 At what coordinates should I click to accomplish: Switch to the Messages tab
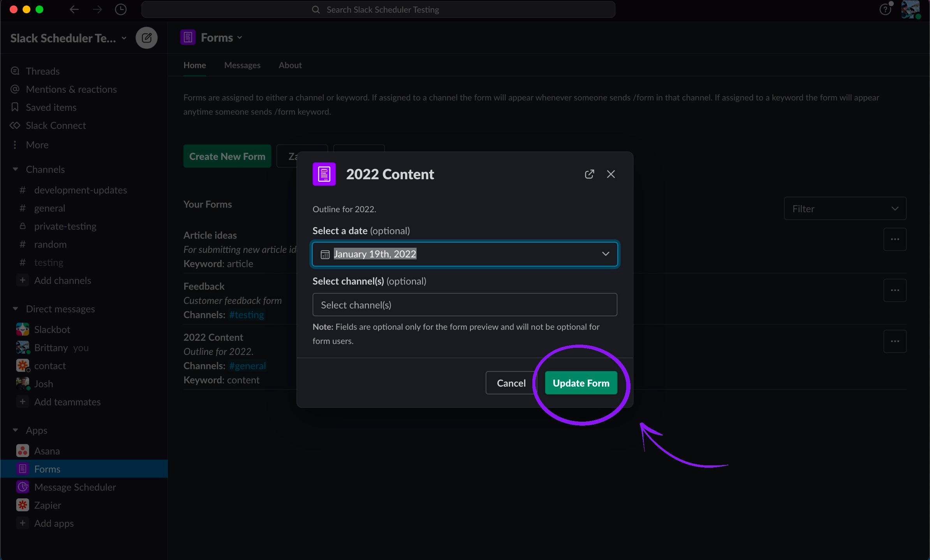242,65
